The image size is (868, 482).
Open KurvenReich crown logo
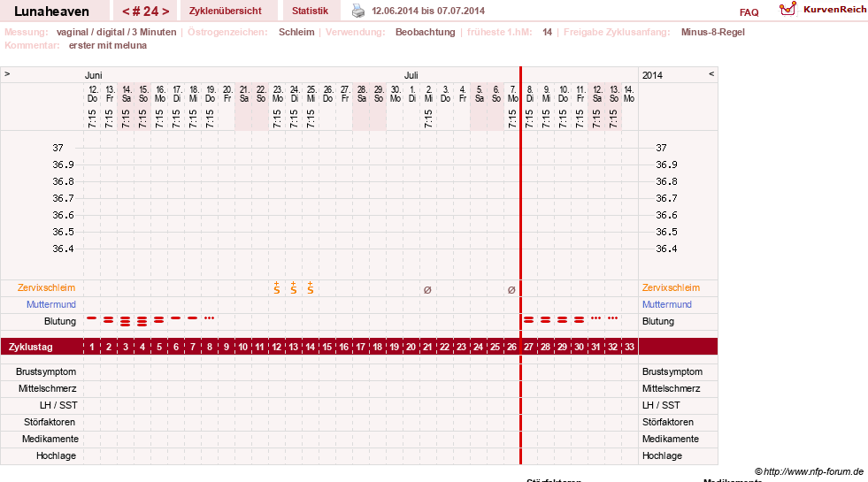[x=787, y=8]
